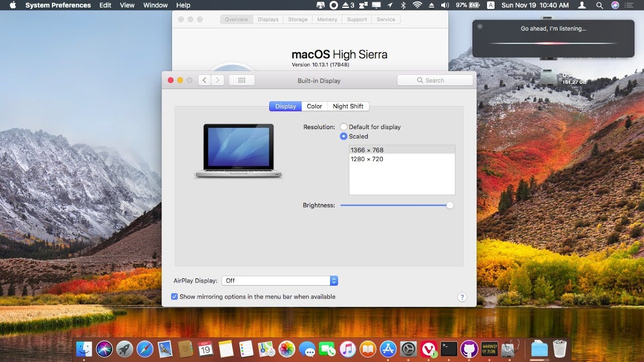Viewport: 644px width, 362px height.
Task: Select Service tab in About This Mac
Action: (386, 19)
